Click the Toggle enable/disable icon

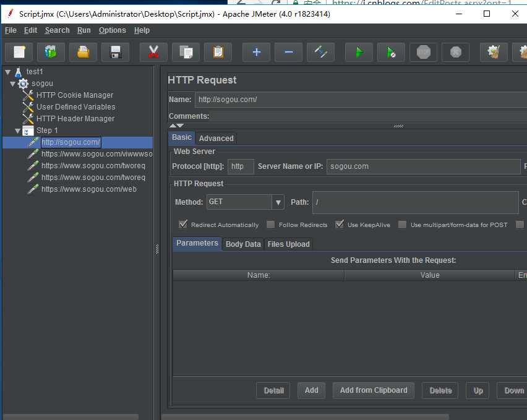click(x=320, y=52)
